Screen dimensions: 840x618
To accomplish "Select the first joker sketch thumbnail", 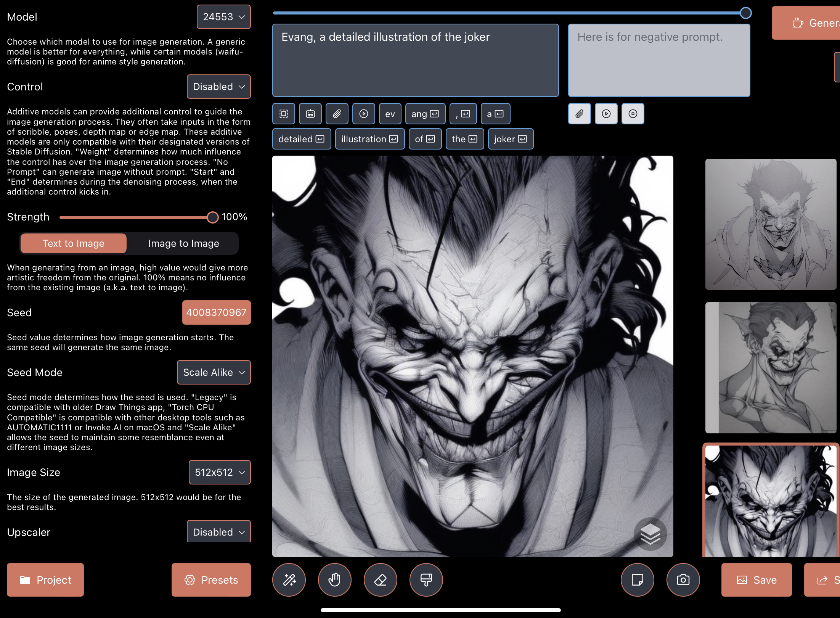I will 770,224.
